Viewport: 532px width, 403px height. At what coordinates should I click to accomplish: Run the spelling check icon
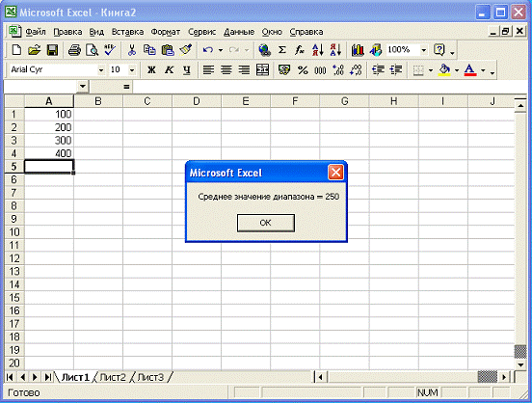pos(110,50)
